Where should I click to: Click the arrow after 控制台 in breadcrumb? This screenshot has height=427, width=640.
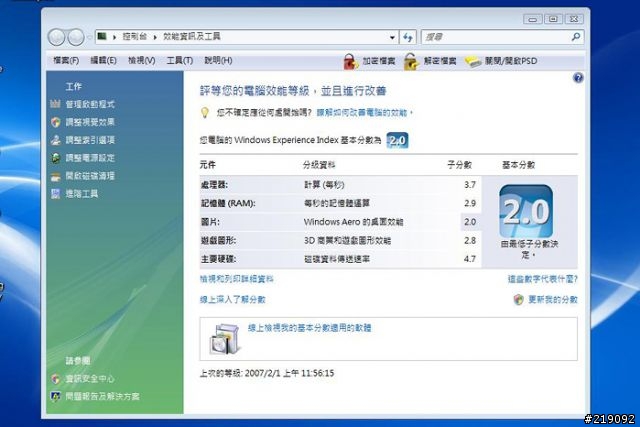(155, 37)
